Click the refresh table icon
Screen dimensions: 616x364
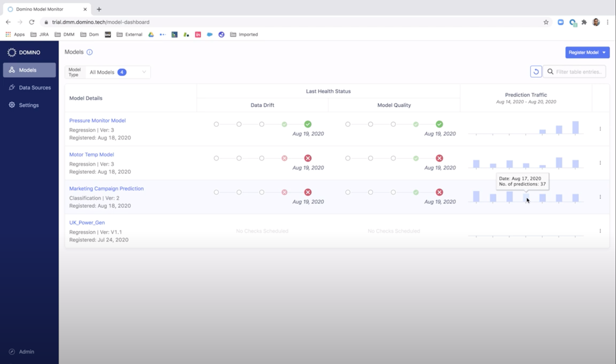pos(536,72)
